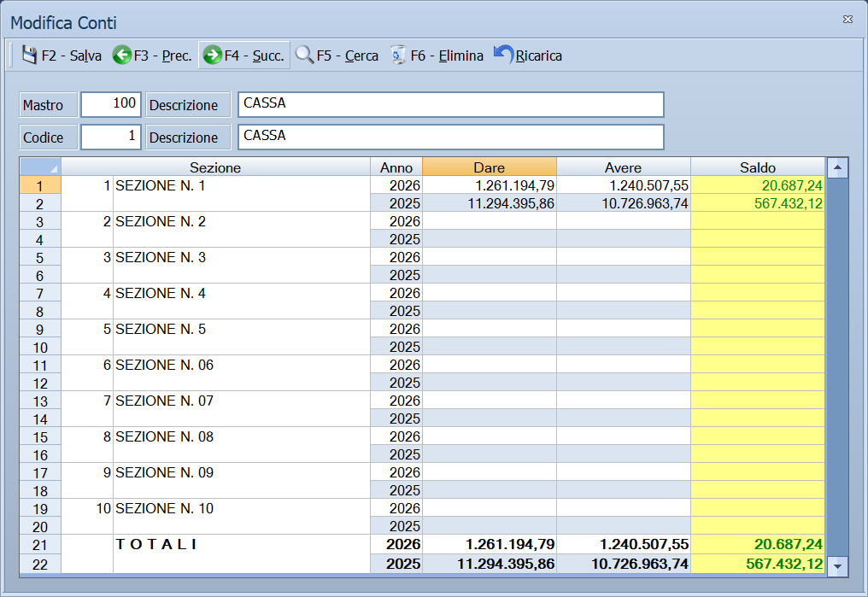Screen dimensions: 868x597
Task: Click totals Dare 11.294.395,86 in row 22
Action: coord(490,564)
